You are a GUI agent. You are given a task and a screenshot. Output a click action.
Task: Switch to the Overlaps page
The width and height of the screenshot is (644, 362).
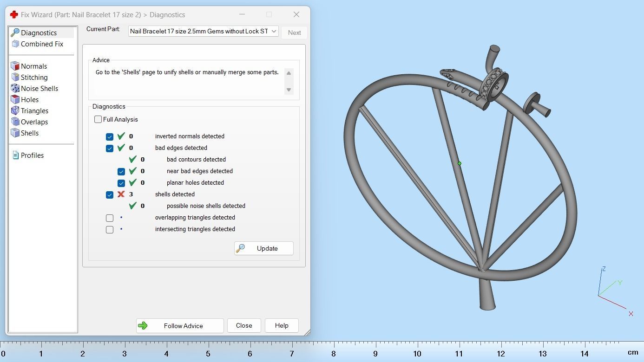click(x=34, y=122)
